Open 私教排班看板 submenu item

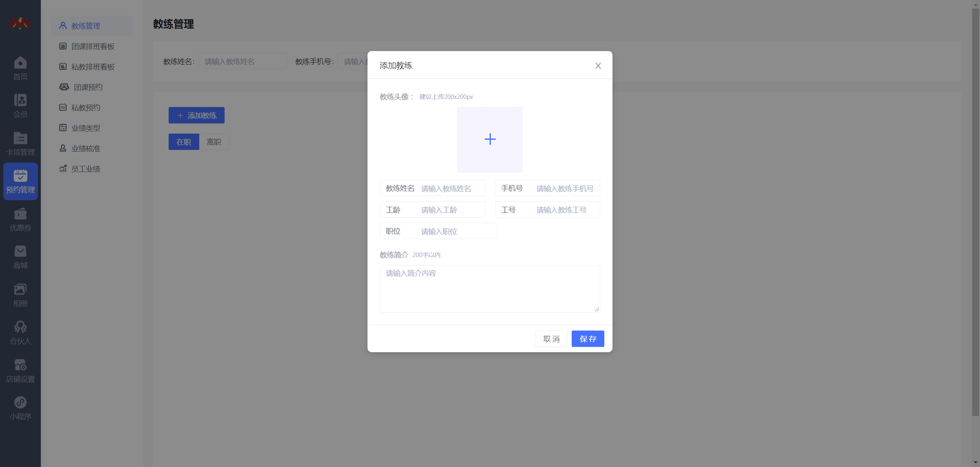[x=92, y=67]
